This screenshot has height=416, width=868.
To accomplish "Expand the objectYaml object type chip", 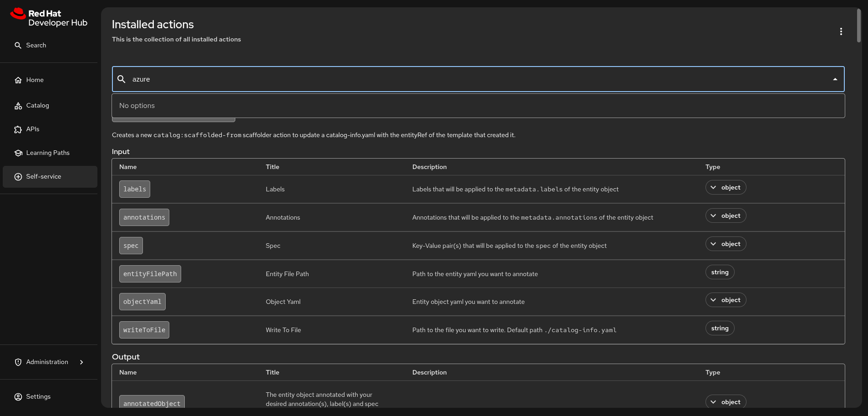I will click(726, 300).
